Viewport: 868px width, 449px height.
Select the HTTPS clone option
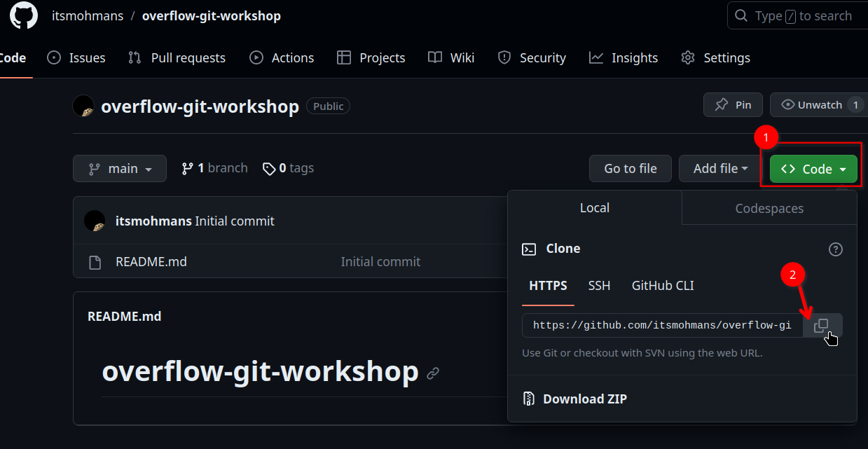[x=548, y=286]
